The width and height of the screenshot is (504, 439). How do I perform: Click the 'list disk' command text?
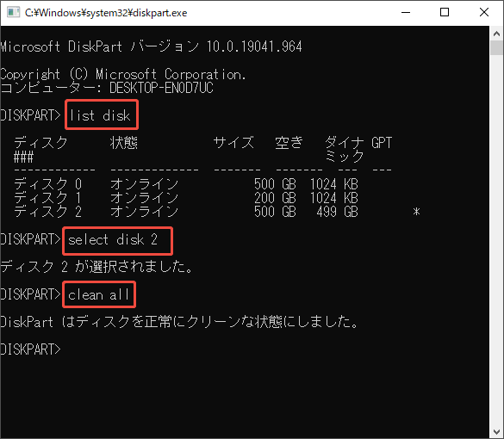point(100,115)
